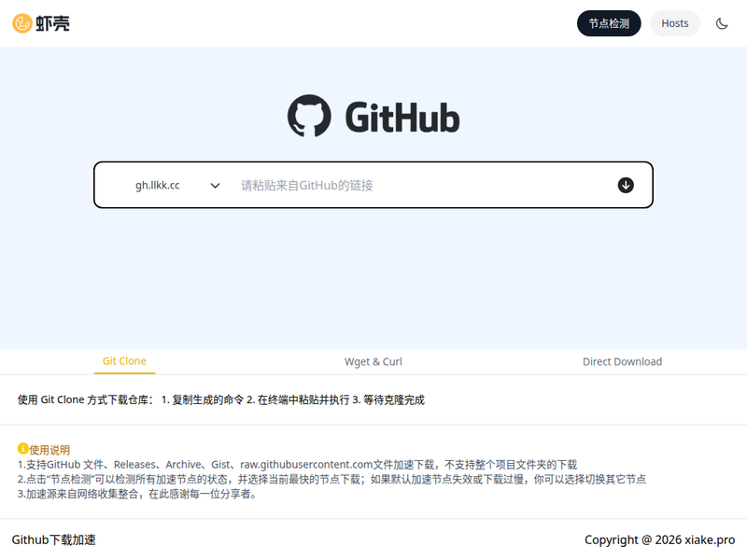
Task: Click the Copyright @ 2026 xiake.pro text
Action: pos(660,540)
